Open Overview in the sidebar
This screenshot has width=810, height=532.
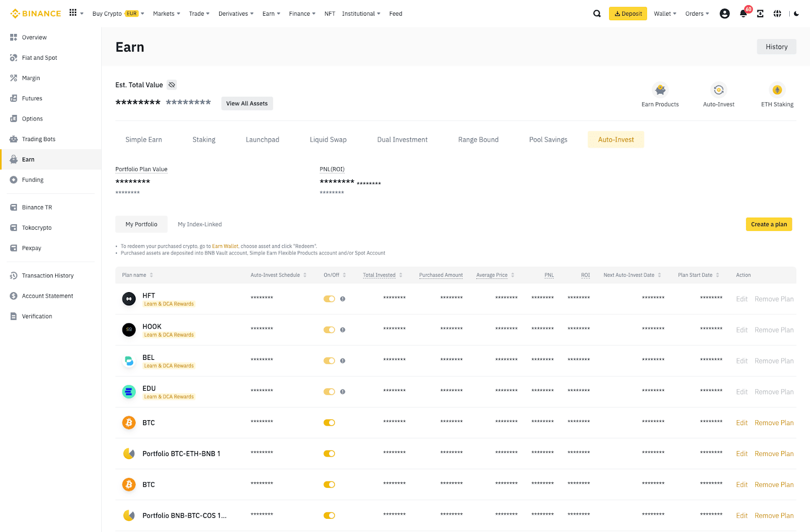pos(51,37)
